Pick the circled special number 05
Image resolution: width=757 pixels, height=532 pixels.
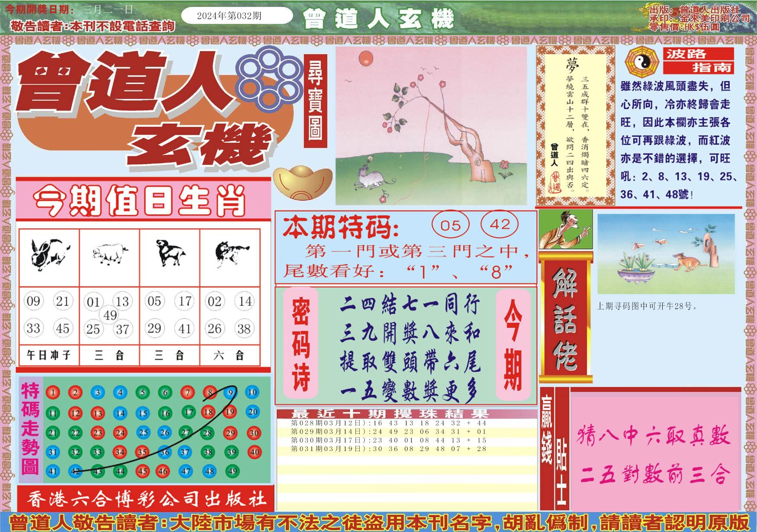[450, 225]
